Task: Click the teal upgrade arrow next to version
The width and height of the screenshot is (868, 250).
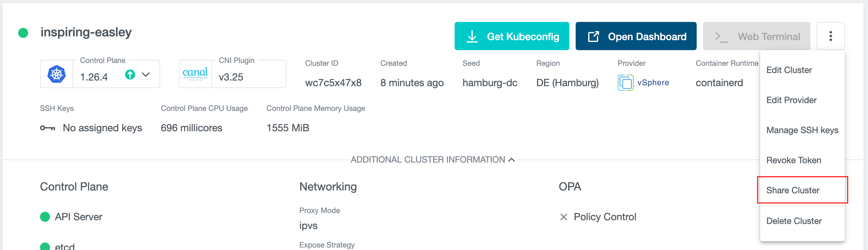Action: (130, 75)
